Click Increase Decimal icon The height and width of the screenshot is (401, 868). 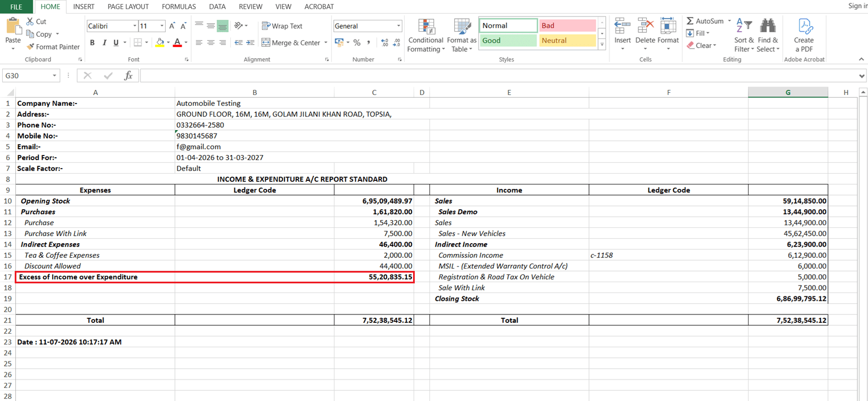[385, 42]
